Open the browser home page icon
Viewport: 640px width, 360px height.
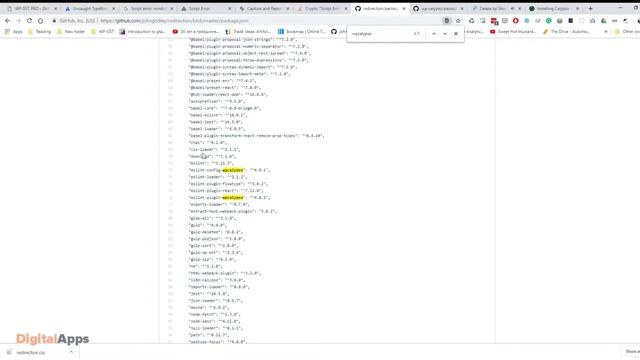point(40,20)
